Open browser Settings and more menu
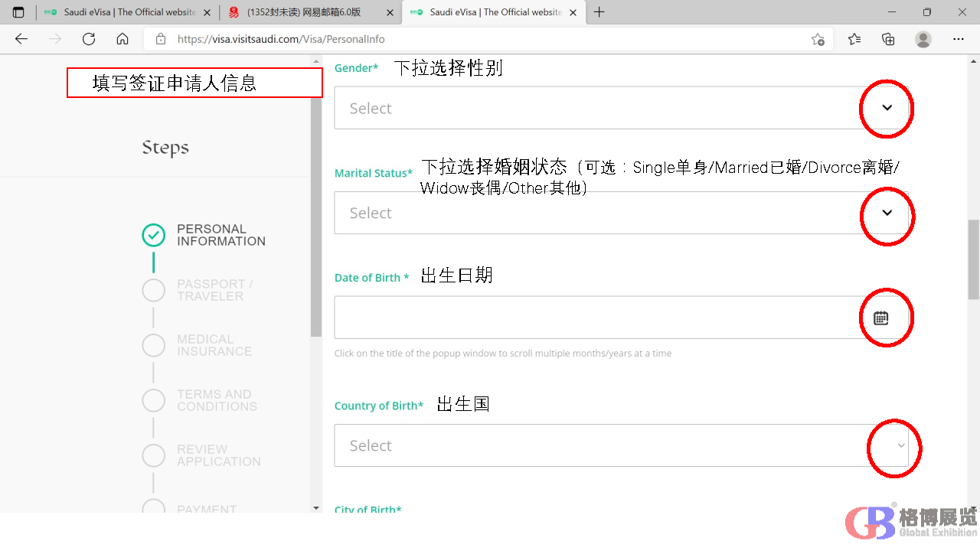 [x=959, y=39]
